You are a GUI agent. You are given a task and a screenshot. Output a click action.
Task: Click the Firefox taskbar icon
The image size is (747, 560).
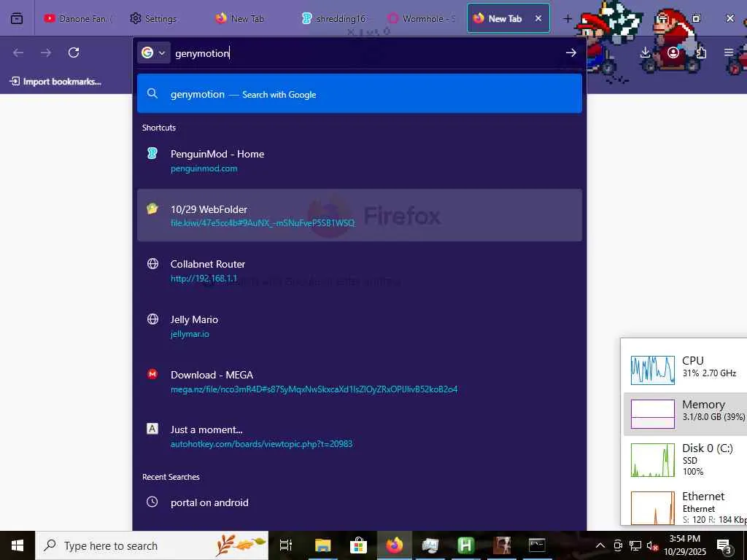pyautogui.click(x=395, y=545)
